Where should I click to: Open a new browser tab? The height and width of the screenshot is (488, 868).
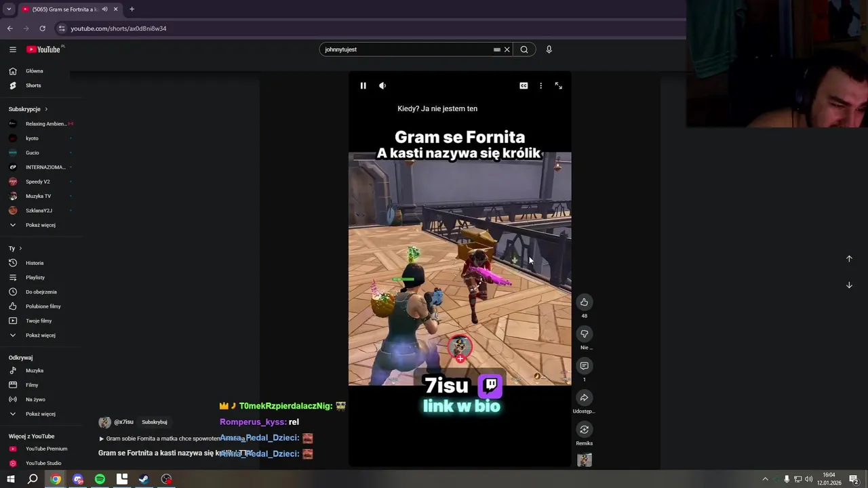tap(132, 9)
